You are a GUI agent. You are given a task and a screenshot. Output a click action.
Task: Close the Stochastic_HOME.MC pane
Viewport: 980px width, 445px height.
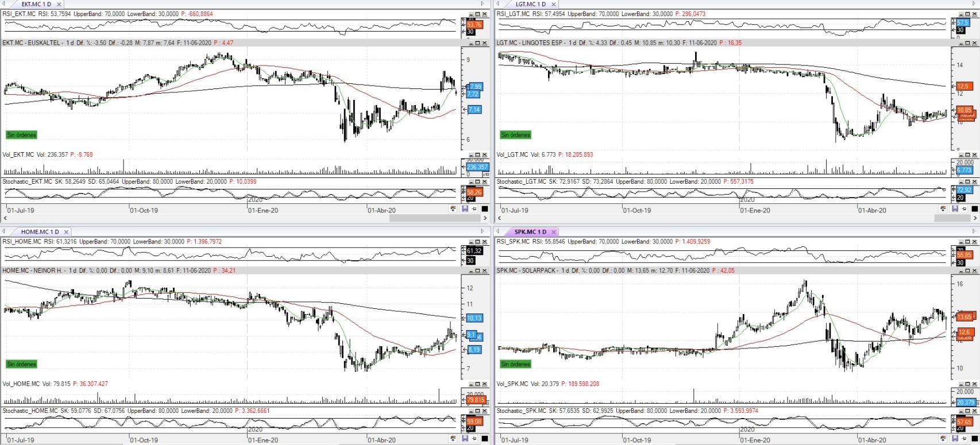pos(485,411)
